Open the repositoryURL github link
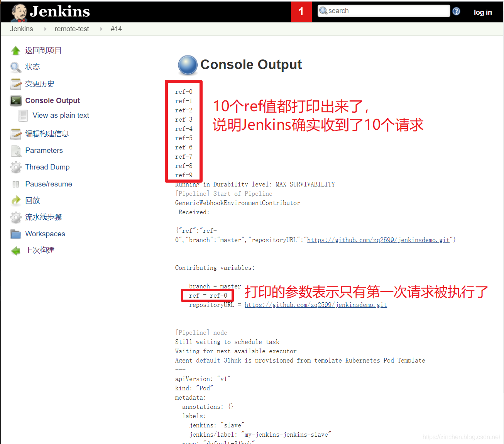Screen dimensions: 504x444 tap(316, 305)
